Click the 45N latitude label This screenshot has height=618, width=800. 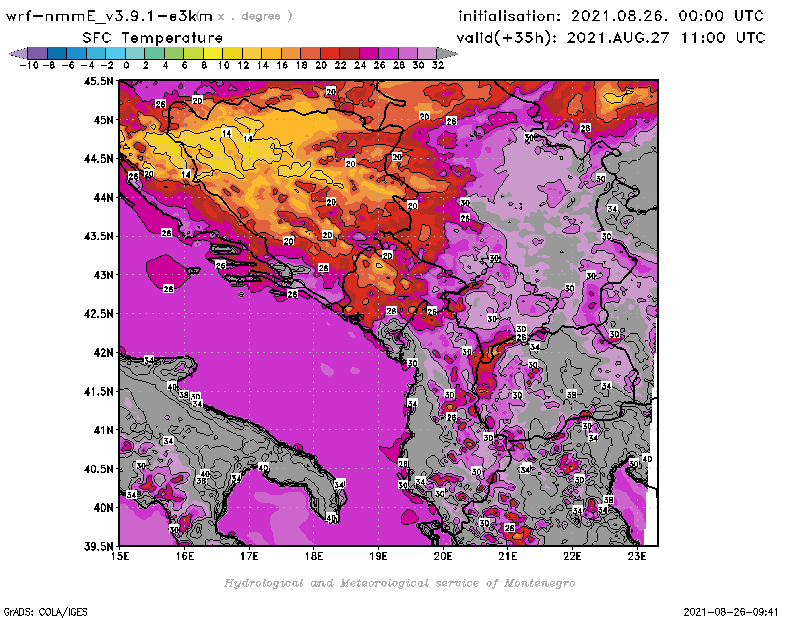tap(103, 120)
